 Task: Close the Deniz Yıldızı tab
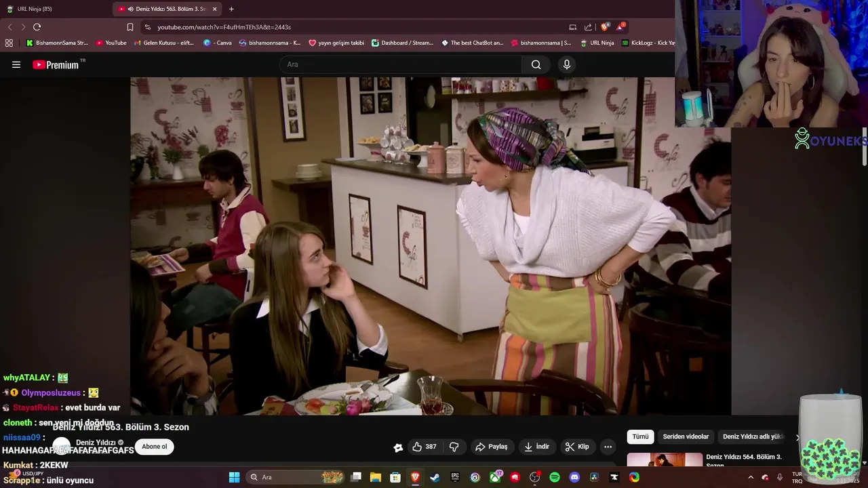(215, 9)
